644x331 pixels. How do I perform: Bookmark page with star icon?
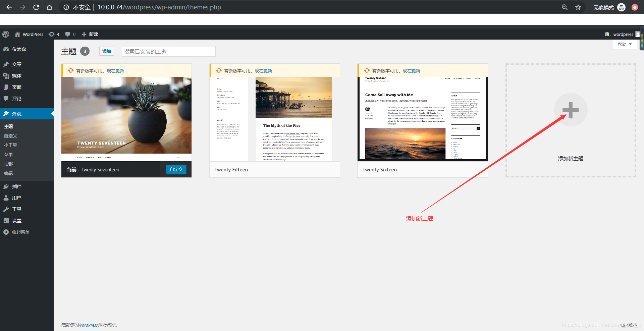coord(578,7)
